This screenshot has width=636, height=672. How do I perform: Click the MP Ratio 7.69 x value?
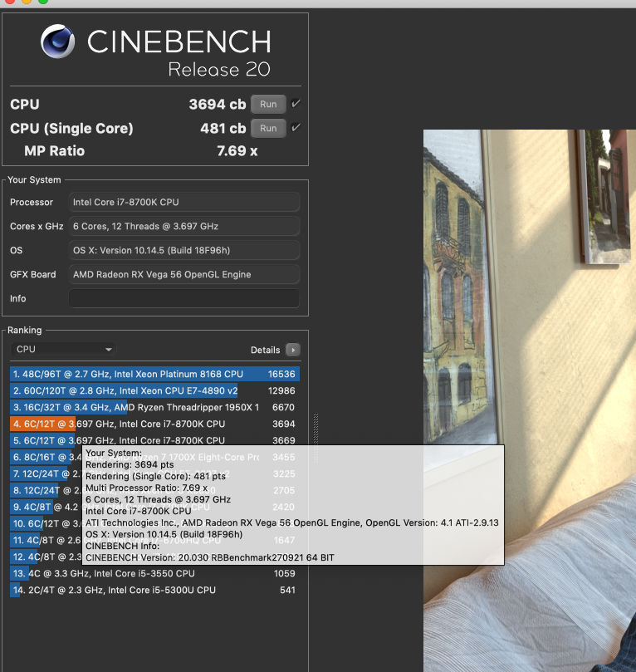pos(237,151)
